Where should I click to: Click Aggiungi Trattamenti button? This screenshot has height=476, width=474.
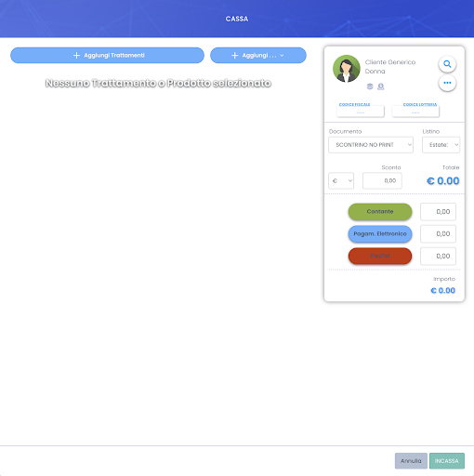[107, 55]
